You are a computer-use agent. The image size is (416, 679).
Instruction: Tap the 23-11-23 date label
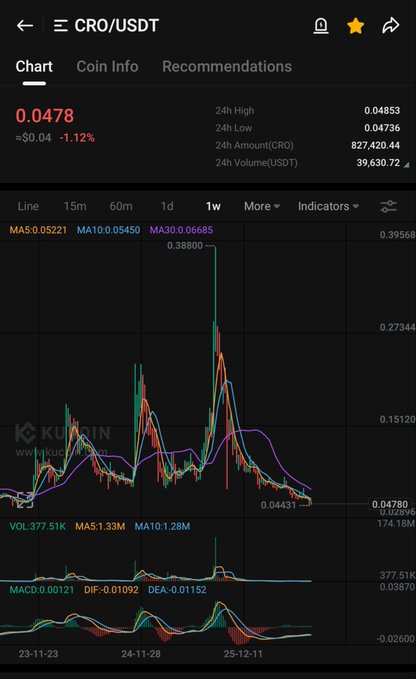[x=38, y=653]
